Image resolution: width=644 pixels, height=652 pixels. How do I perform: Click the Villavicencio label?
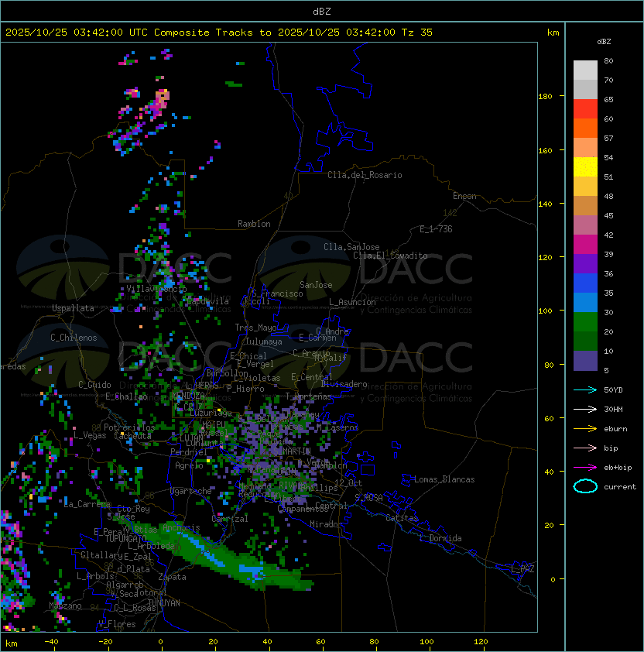(156, 289)
